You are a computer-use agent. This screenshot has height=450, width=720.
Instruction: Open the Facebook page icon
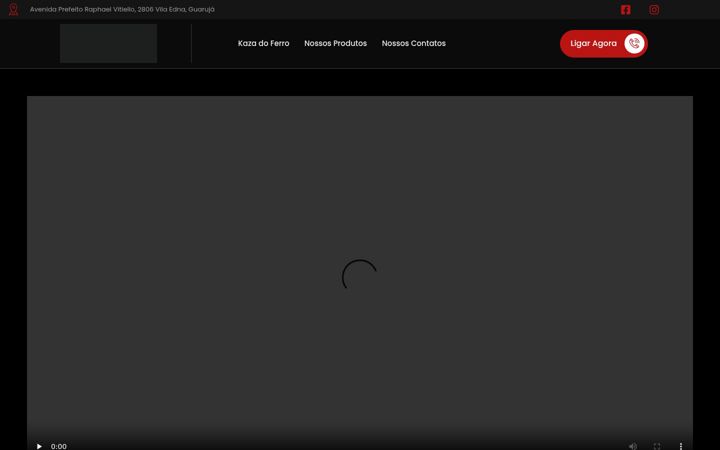[x=625, y=10]
